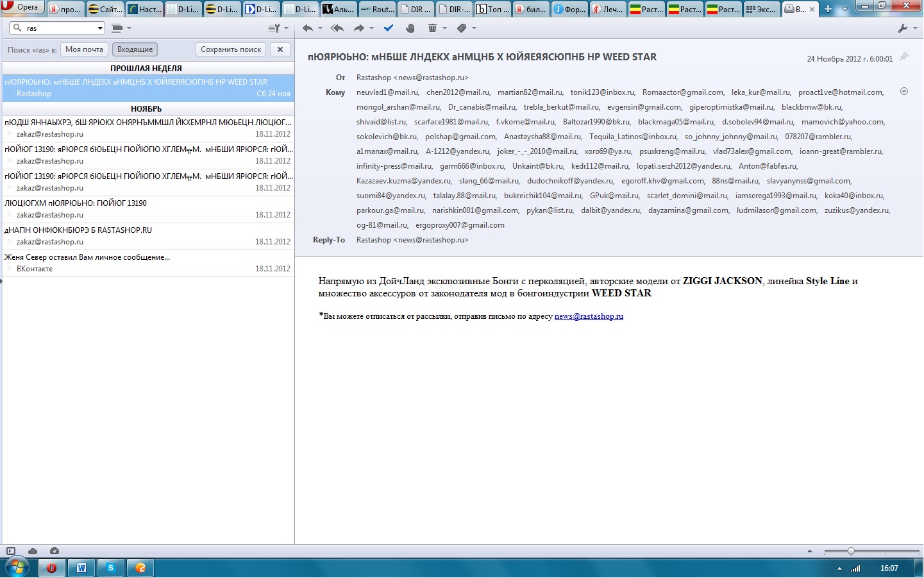Open the wrench settings icon
924x578 pixels.
pos(903,28)
